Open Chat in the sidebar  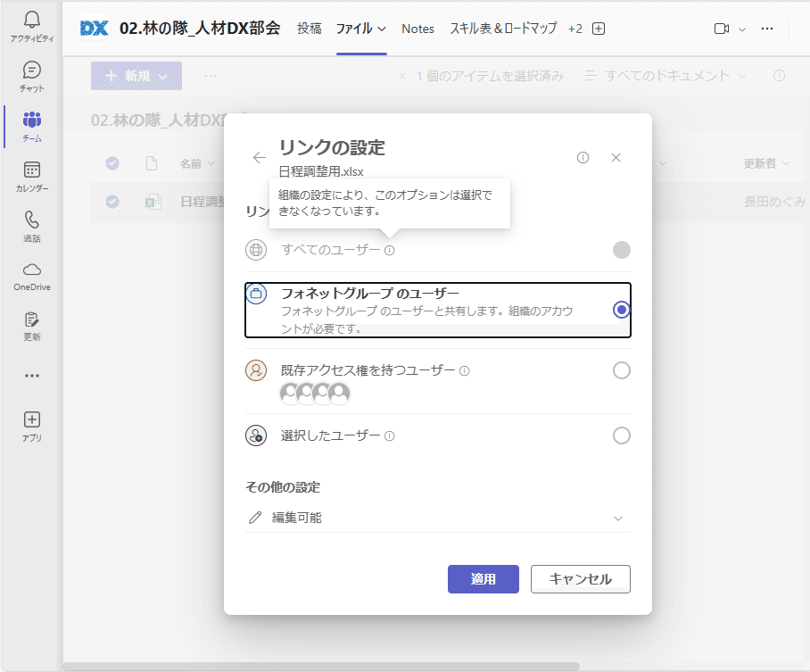click(x=31, y=77)
